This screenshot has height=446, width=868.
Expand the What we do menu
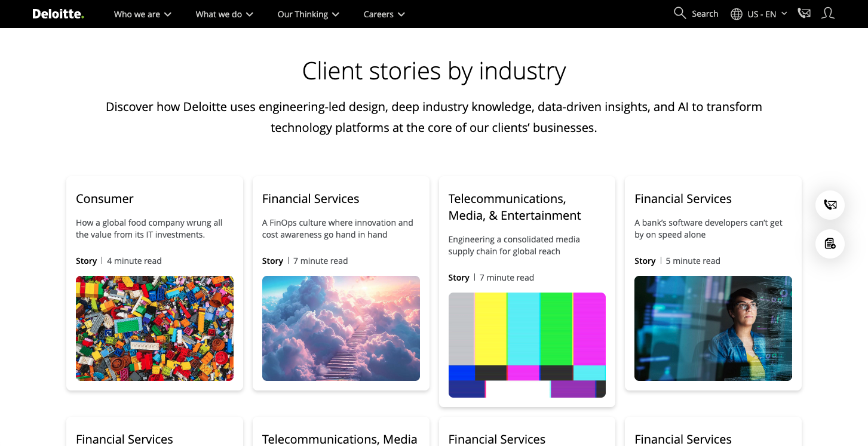225,14
